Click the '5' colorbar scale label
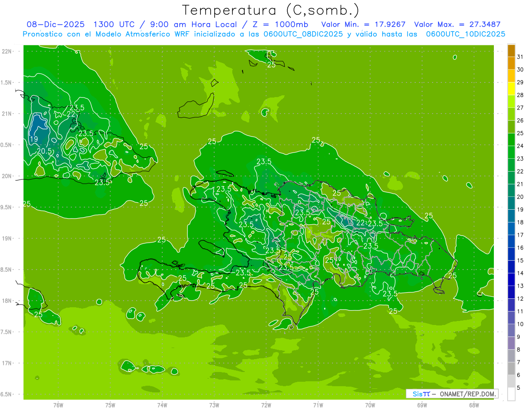This screenshot has width=532, height=411. (x=519, y=388)
